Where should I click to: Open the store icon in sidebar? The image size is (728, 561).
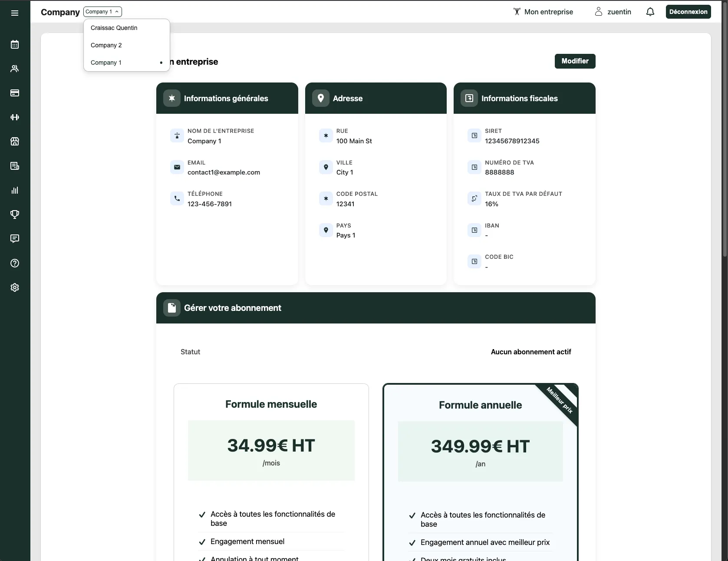[x=15, y=142]
